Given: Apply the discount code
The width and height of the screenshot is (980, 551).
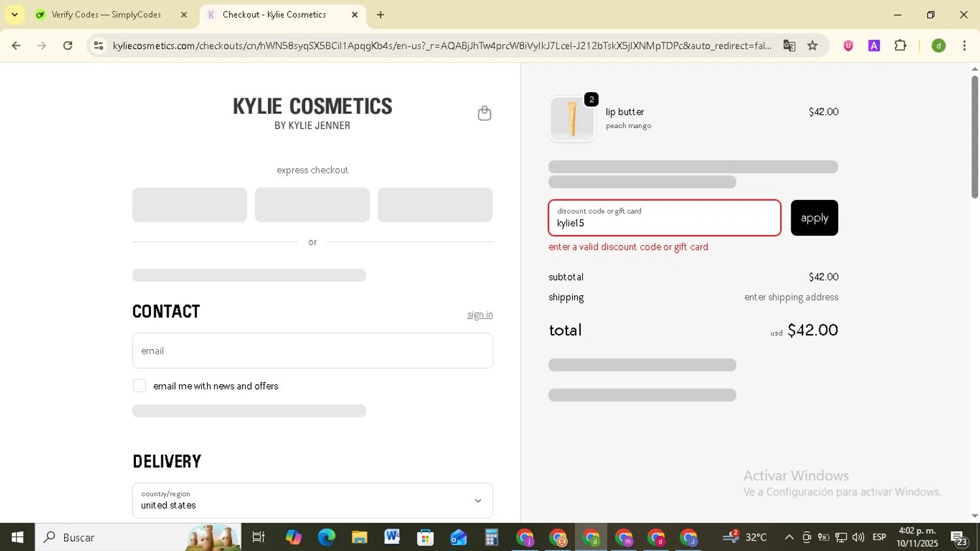Looking at the screenshot, I should click(814, 218).
